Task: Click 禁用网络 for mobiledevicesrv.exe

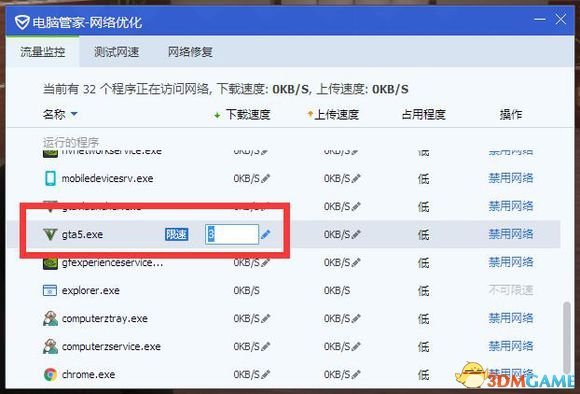Action: tap(510, 178)
